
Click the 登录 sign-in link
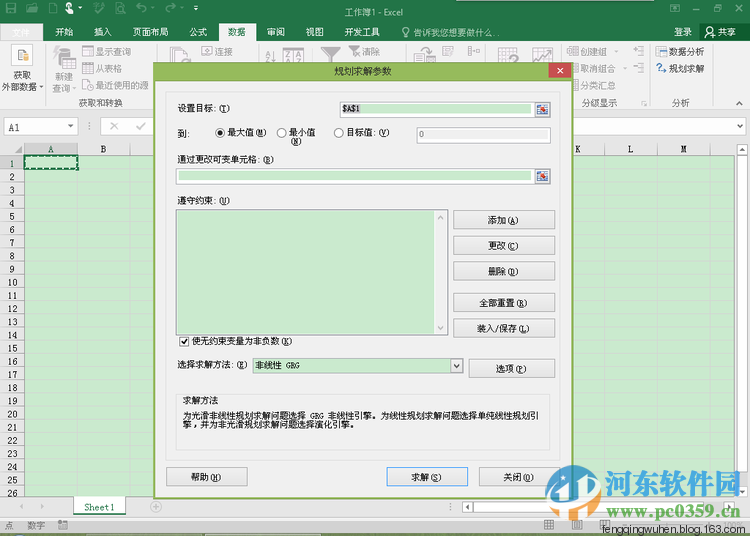[683, 32]
